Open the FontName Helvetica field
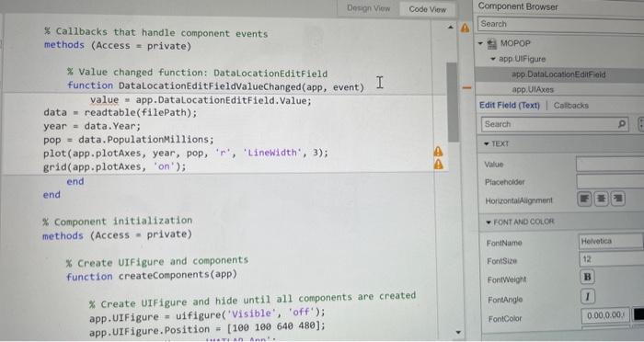 click(x=611, y=242)
